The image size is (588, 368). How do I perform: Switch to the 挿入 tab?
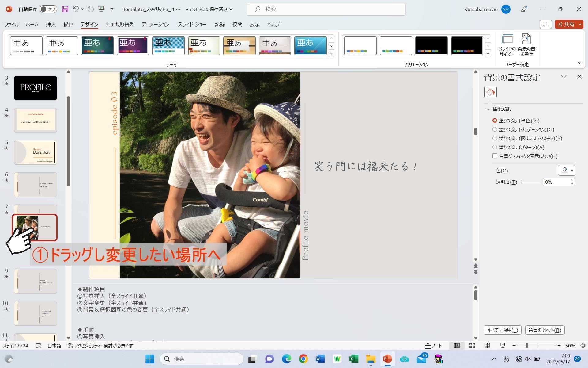click(51, 24)
